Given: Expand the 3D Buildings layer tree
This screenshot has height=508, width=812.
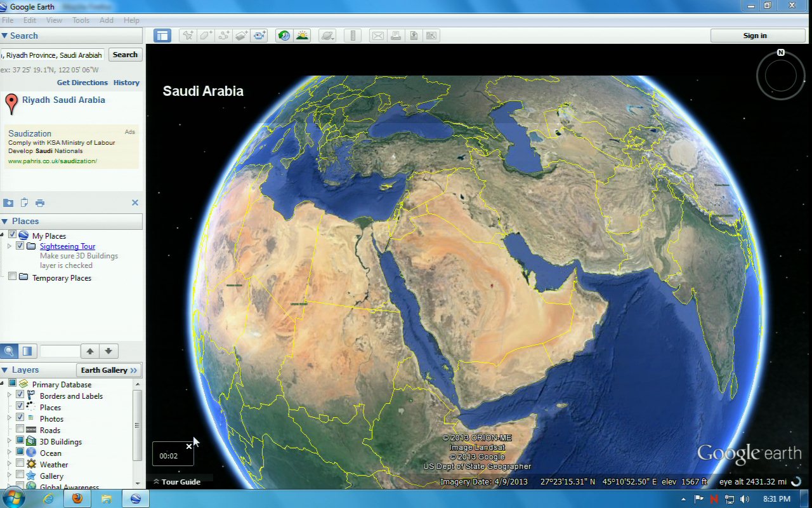Looking at the screenshot, I should [x=10, y=441].
